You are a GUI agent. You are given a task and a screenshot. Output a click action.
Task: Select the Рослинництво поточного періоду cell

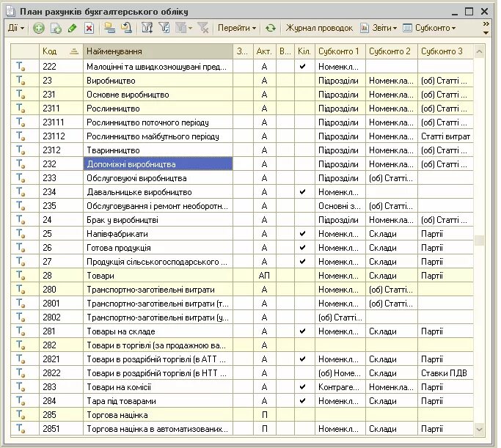click(158, 122)
